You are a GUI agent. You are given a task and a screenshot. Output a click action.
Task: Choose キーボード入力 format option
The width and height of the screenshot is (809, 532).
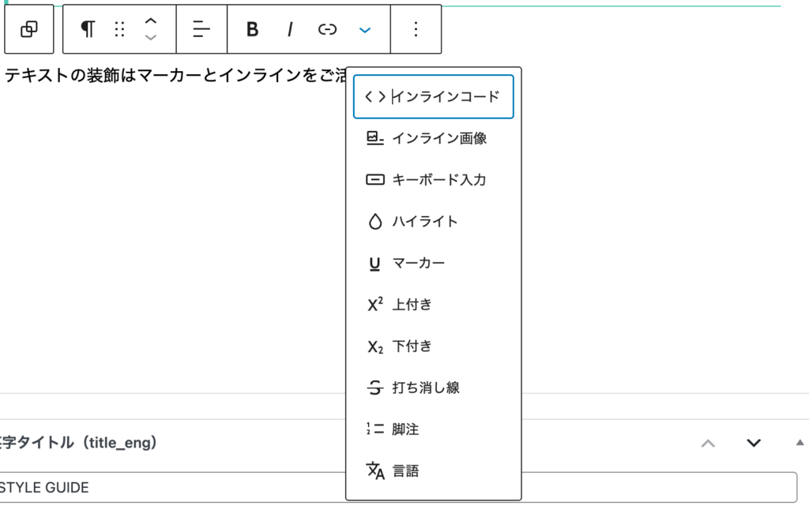pyautogui.click(x=434, y=180)
